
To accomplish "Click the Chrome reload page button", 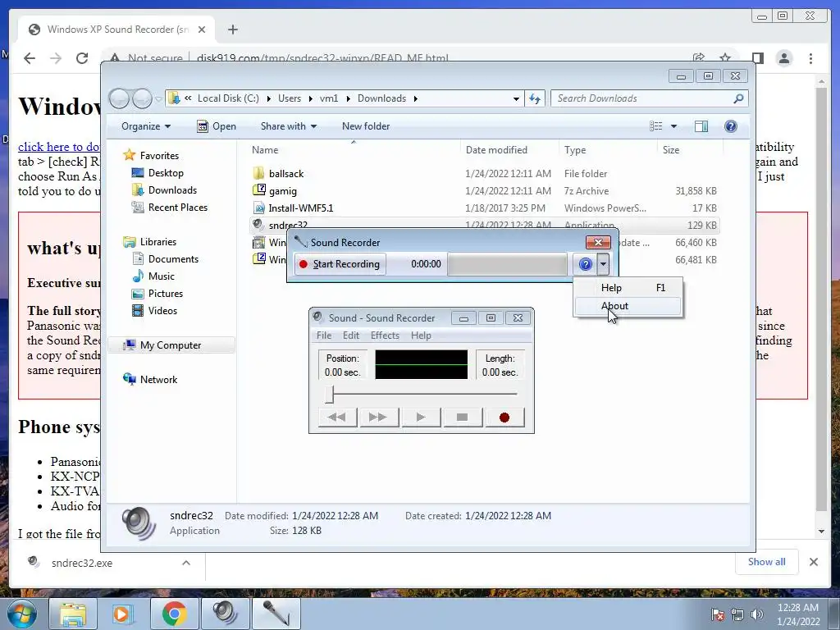I will (82, 58).
